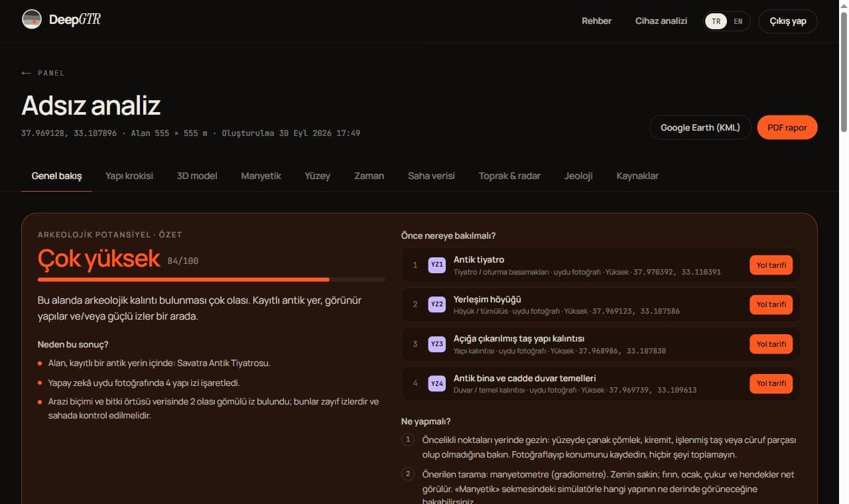Open the Toprak & radar tab
Image resolution: width=849 pixels, height=504 pixels.
point(509,176)
